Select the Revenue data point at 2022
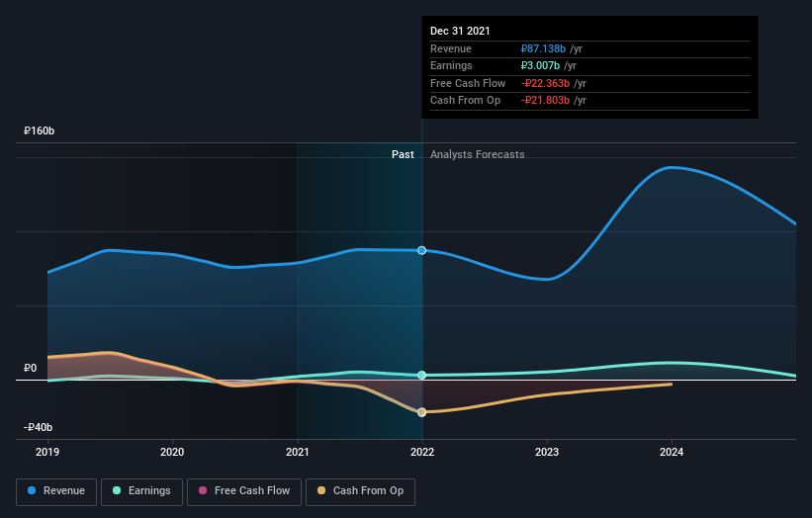 (x=422, y=250)
